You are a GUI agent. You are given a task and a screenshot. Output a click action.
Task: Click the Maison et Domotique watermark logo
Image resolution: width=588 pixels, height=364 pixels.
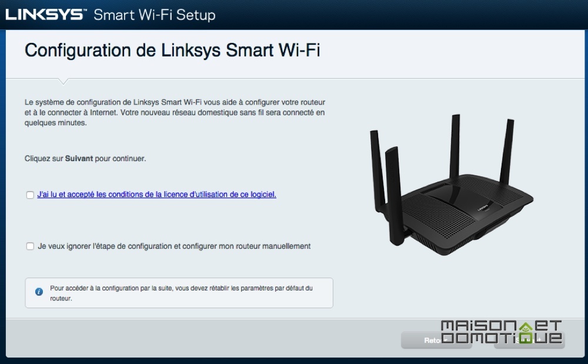pyautogui.click(x=502, y=332)
